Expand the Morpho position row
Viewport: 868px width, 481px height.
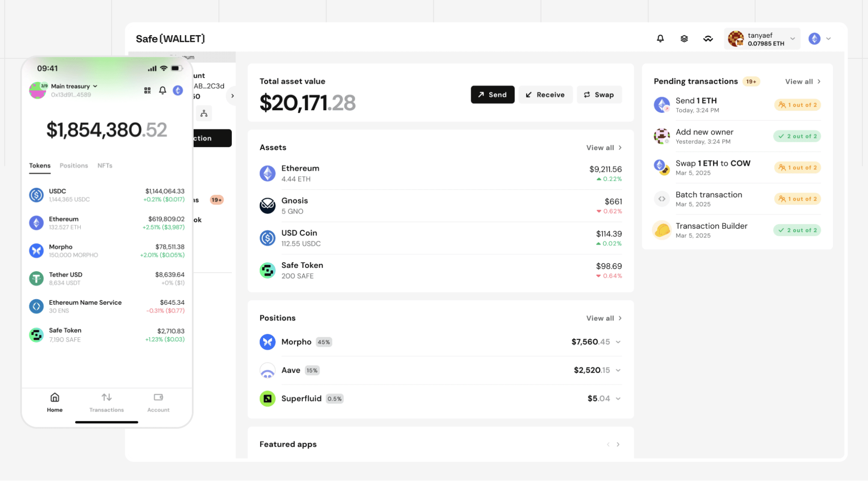coord(618,342)
